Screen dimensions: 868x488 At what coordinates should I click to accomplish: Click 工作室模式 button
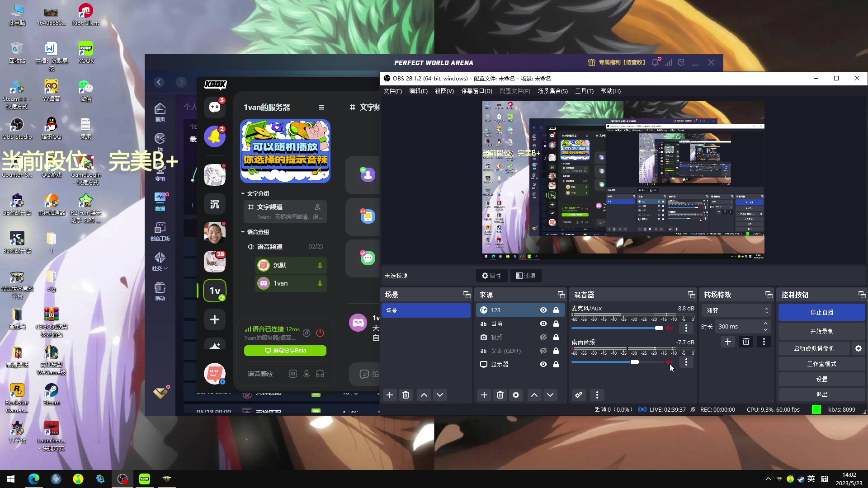click(821, 364)
